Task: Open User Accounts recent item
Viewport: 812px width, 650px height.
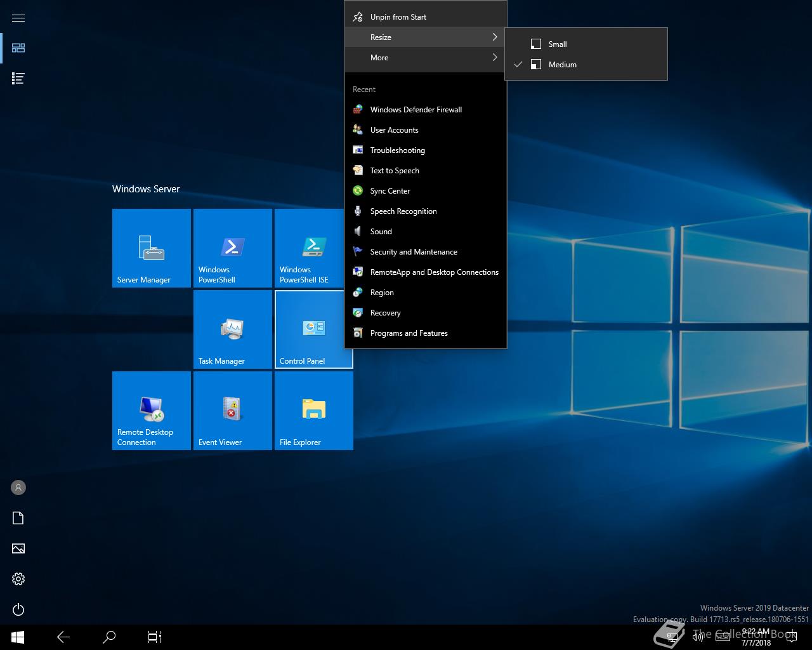Action: click(426, 130)
